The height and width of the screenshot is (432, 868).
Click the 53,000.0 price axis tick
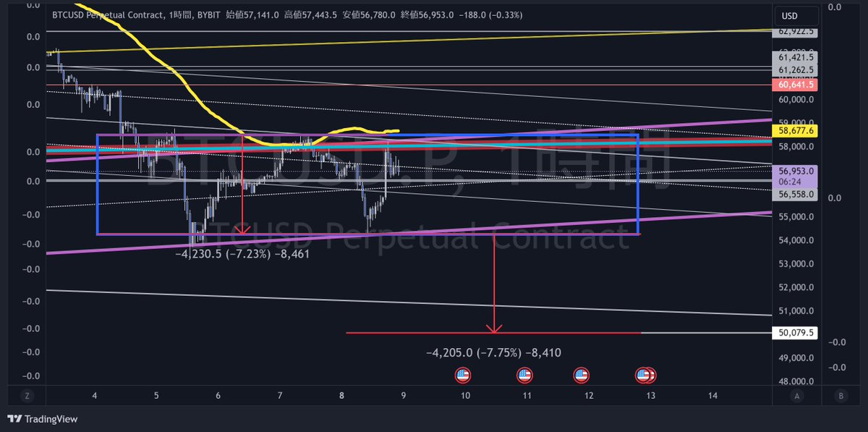(x=797, y=264)
